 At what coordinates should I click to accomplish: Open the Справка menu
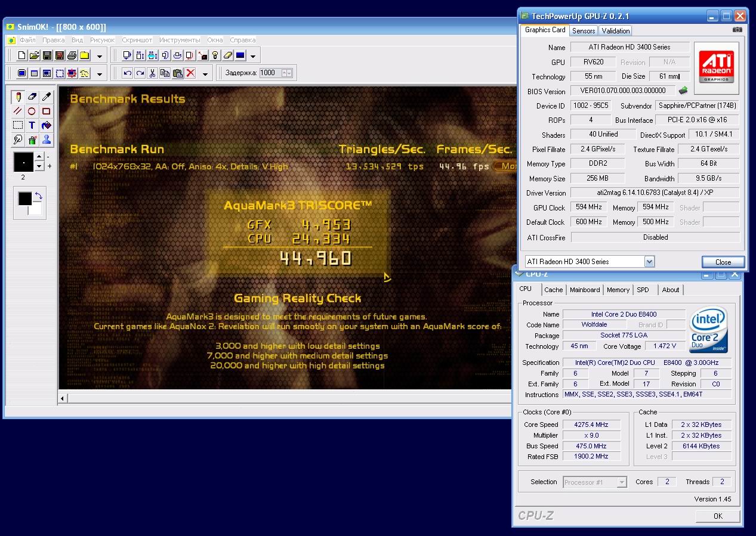(243, 40)
